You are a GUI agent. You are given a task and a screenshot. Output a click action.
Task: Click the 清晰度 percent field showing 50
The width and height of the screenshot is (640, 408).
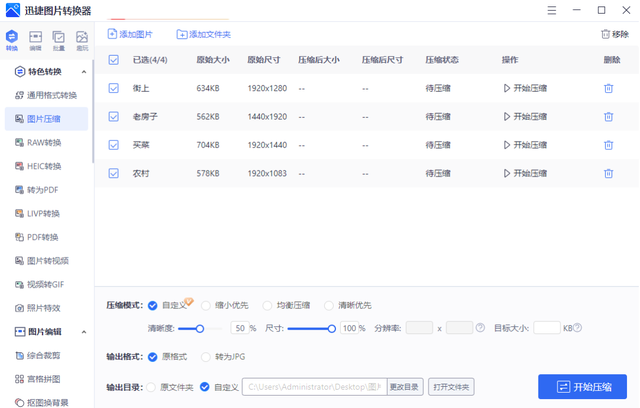click(x=240, y=328)
